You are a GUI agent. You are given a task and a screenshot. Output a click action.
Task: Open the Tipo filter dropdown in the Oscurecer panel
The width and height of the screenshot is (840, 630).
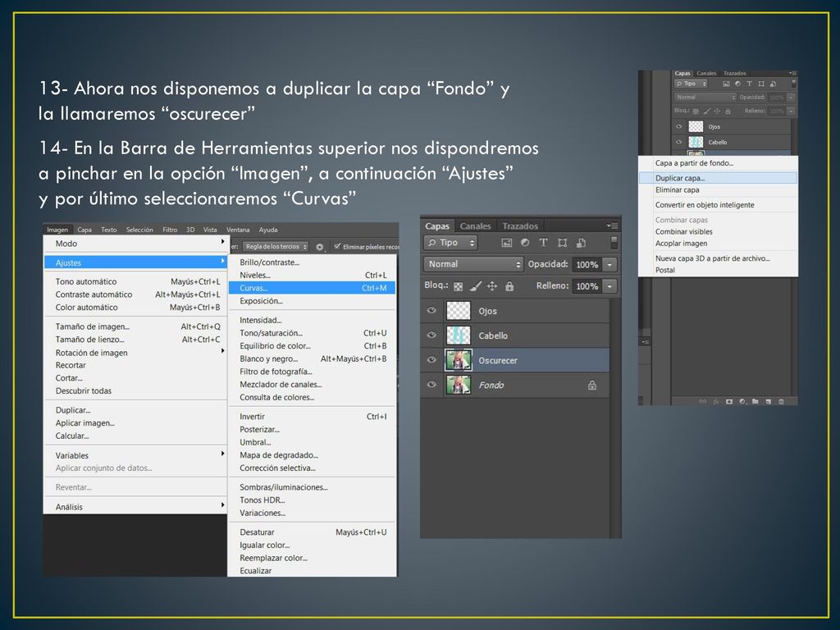tap(450, 243)
